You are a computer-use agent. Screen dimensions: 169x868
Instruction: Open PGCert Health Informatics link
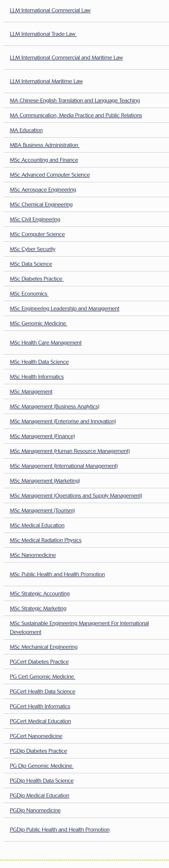[x=40, y=706]
